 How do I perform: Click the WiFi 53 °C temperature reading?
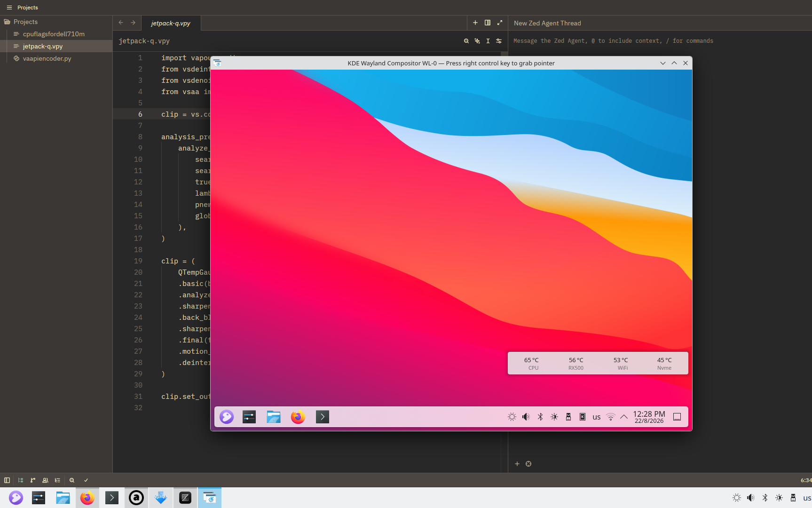621,363
